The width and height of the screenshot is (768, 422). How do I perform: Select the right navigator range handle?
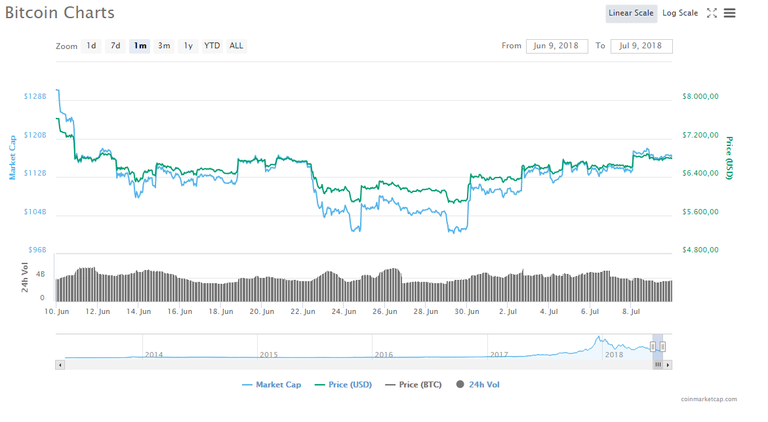(663, 347)
